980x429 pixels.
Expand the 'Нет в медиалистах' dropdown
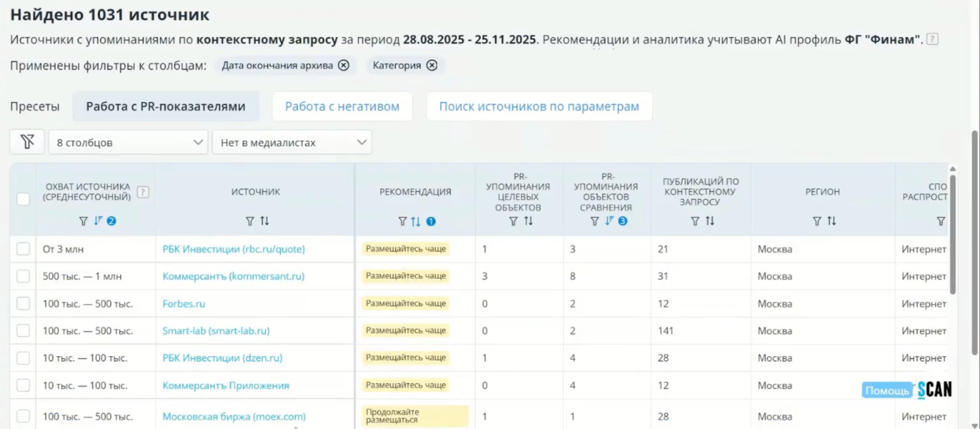click(x=292, y=142)
